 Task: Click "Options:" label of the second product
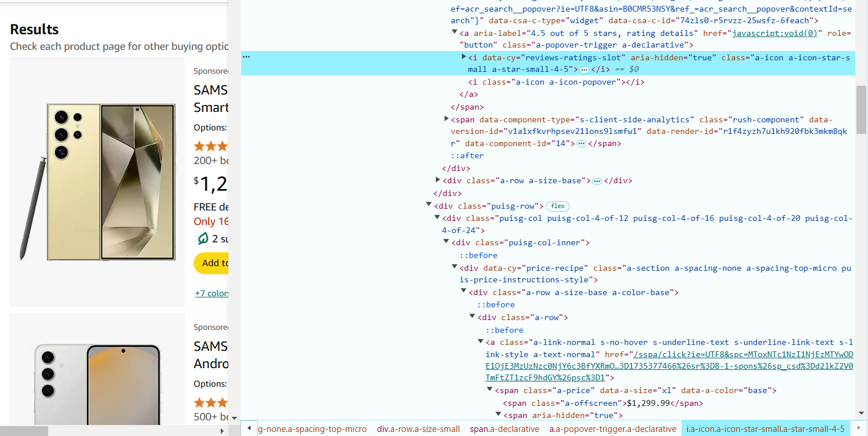point(210,384)
